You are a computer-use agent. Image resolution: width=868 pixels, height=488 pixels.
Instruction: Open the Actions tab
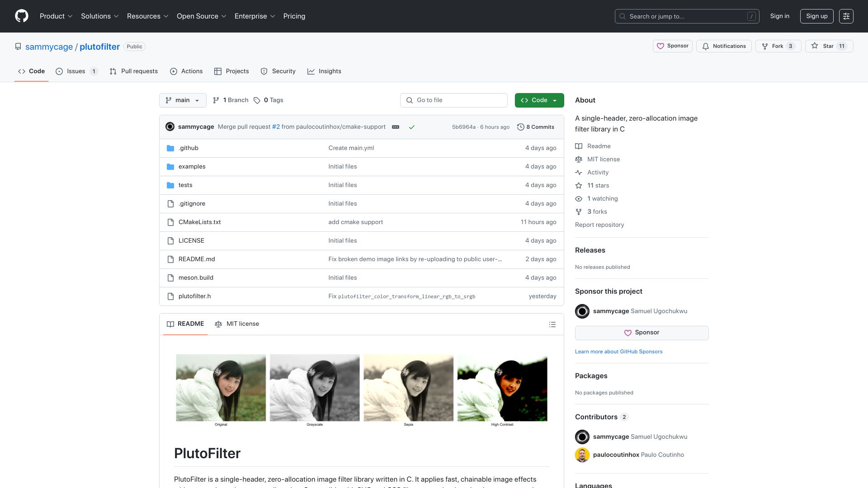[186, 71]
